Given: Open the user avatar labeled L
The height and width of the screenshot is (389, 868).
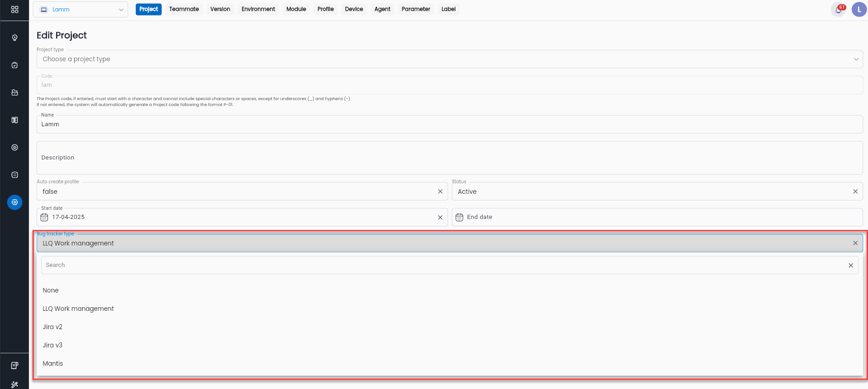Looking at the screenshot, I should (x=859, y=9).
